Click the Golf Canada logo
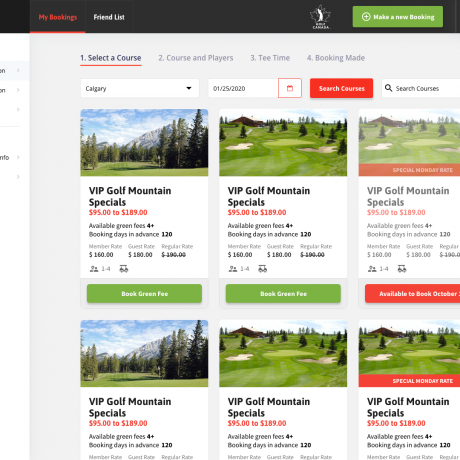This screenshot has width=460, height=460. pos(320,17)
